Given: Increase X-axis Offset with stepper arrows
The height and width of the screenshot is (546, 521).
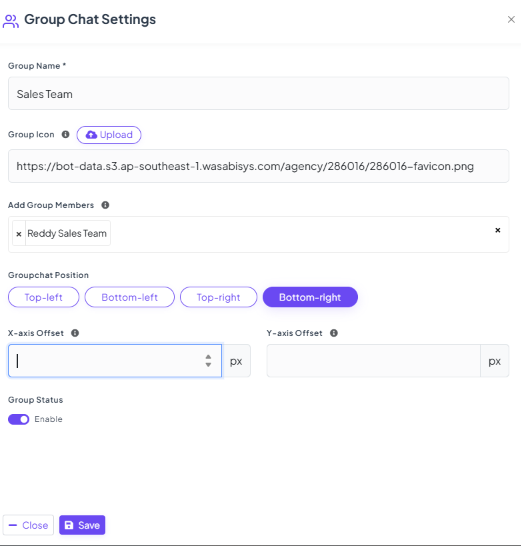Looking at the screenshot, I should [208, 357].
